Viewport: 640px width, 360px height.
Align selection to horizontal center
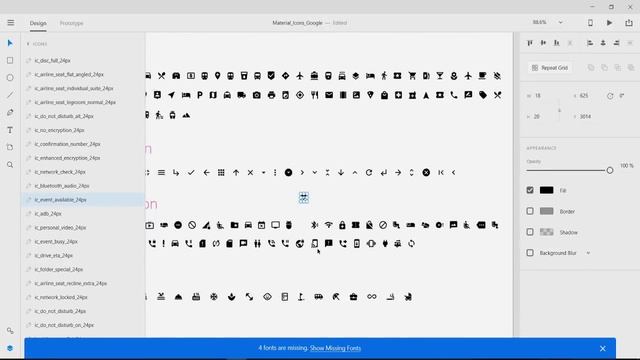[x=603, y=43]
